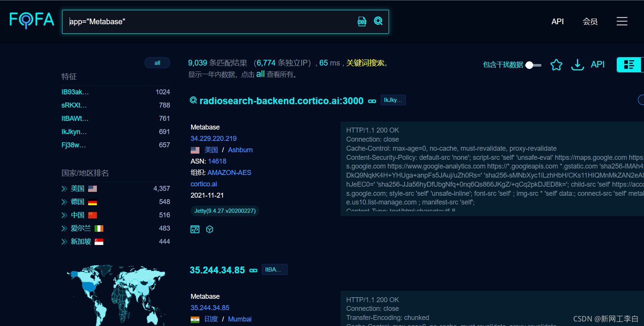
Task: Select the IkJkyn… feature filter
Action: (x=74, y=132)
